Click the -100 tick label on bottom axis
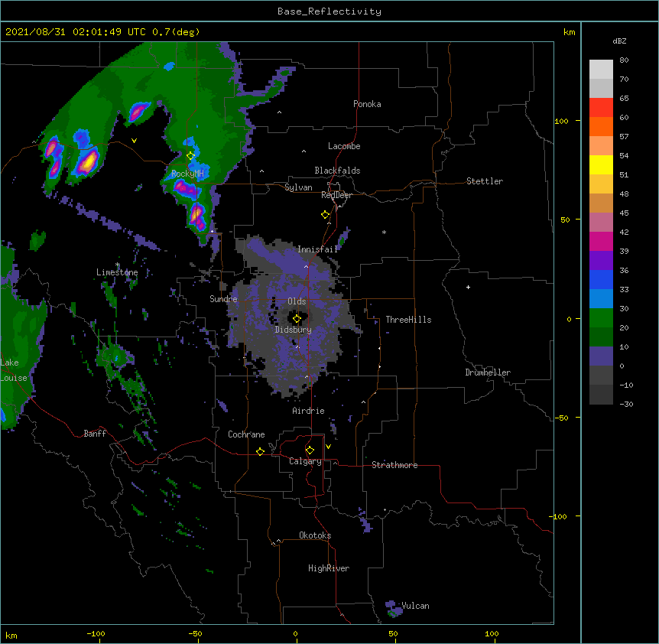This screenshot has width=659, height=644. click(96, 633)
